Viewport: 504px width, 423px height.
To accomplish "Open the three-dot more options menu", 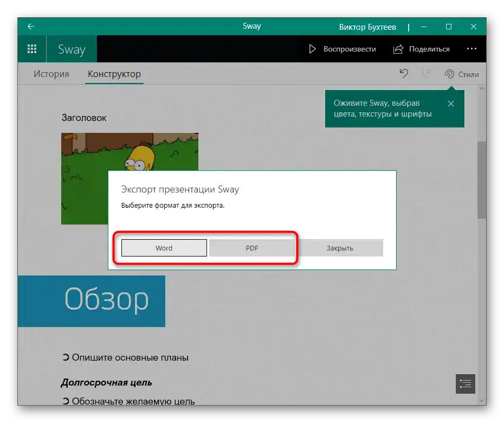I will click(471, 49).
